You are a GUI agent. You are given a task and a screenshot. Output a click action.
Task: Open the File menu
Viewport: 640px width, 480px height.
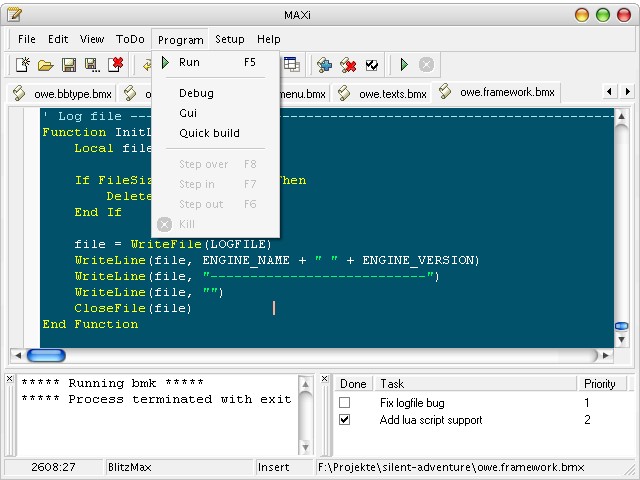click(27, 39)
